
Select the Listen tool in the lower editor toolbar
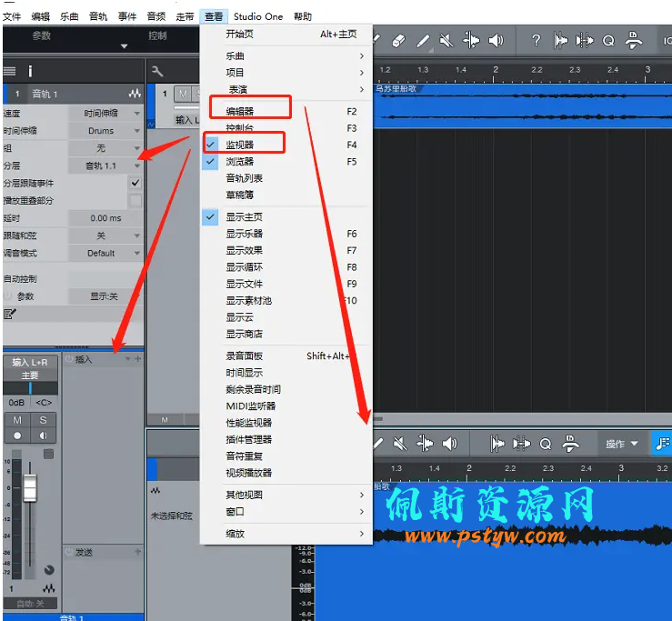[x=449, y=444]
